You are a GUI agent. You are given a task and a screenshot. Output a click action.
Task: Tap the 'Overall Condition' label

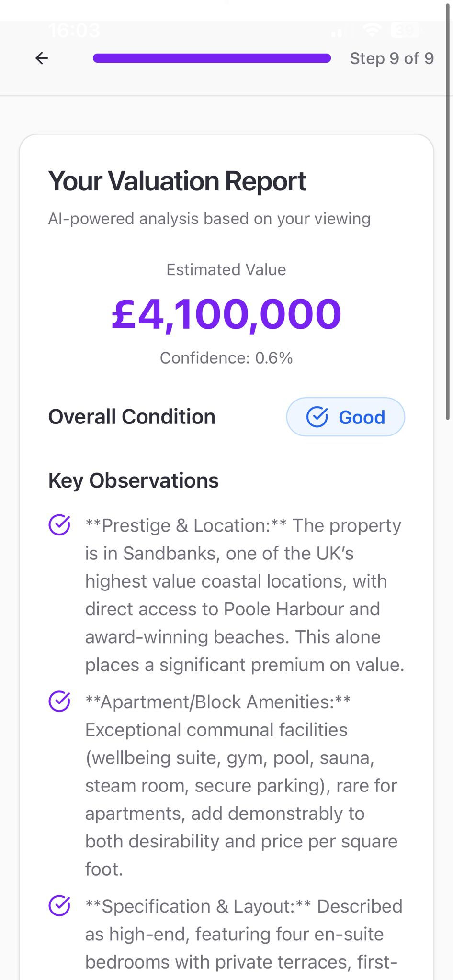(132, 417)
